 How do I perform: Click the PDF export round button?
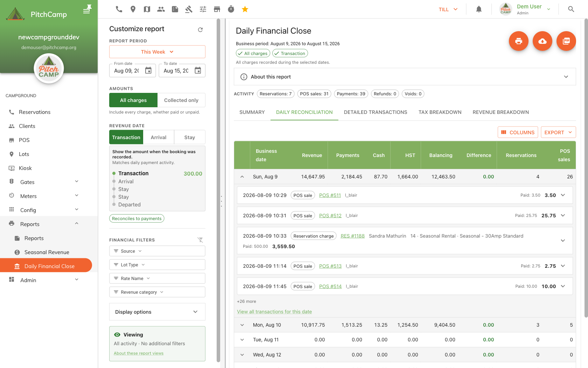(566, 41)
